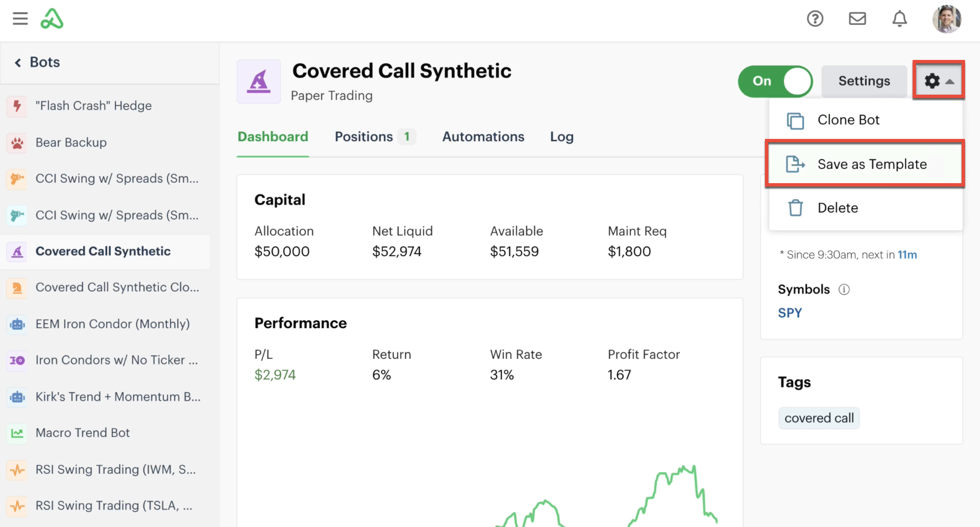
Task: Open the messages envelope icon
Action: tap(857, 19)
